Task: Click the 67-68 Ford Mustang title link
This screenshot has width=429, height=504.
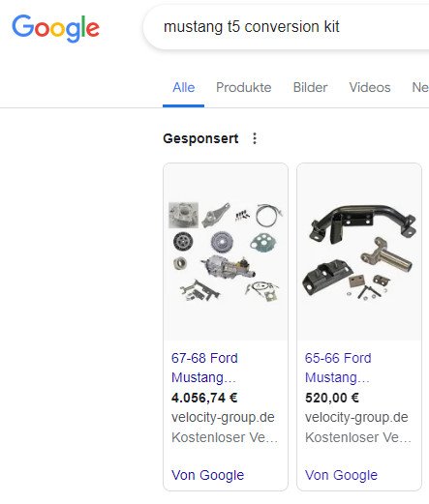Action: click(x=204, y=368)
